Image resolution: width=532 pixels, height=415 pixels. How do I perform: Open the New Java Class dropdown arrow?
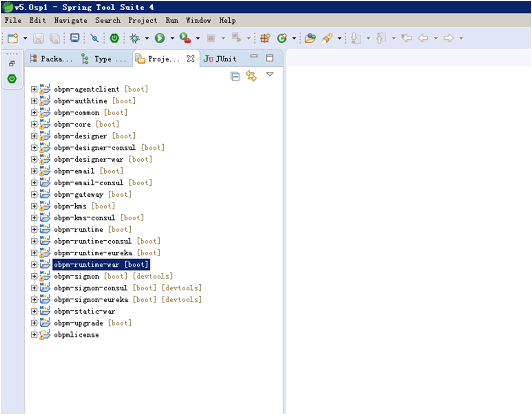[294, 38]
